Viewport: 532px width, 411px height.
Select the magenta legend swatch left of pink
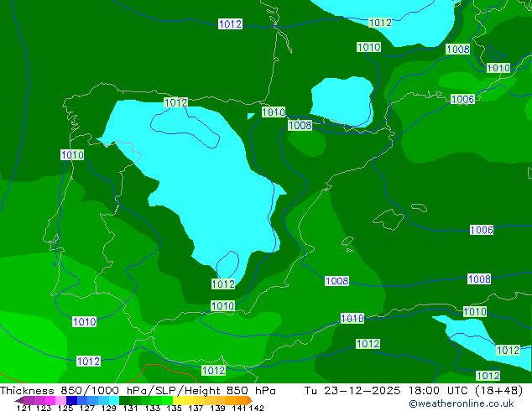pyautogui.click(x=50, y=400)
